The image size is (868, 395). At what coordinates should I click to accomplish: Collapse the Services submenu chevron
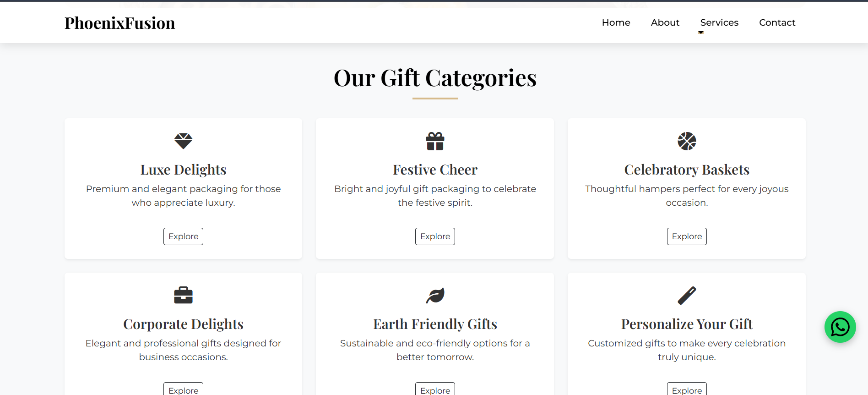tap(701, 33)
